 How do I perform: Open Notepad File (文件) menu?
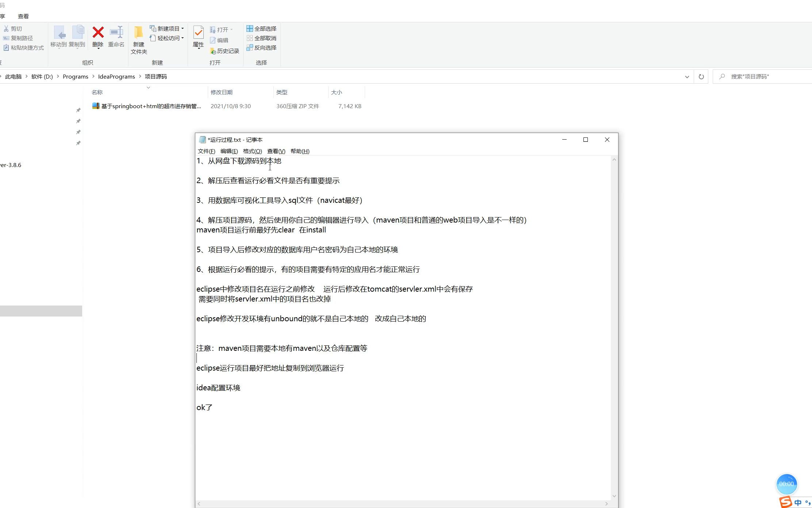pos(206,151)
